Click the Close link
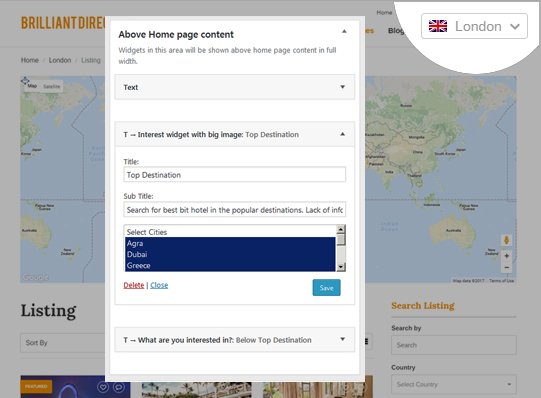This screenshot has width=541, height=398. (159, 285)
